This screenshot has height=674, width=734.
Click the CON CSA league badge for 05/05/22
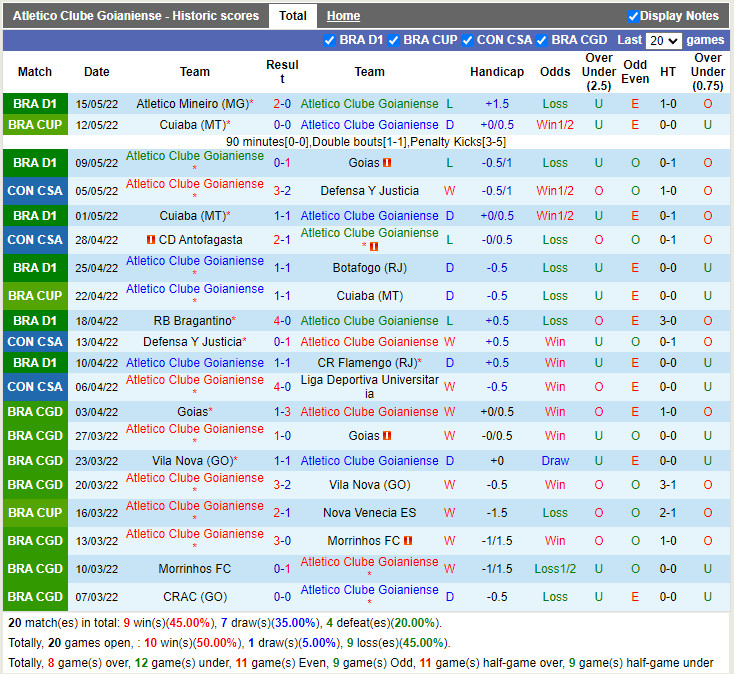coord(35,191)
